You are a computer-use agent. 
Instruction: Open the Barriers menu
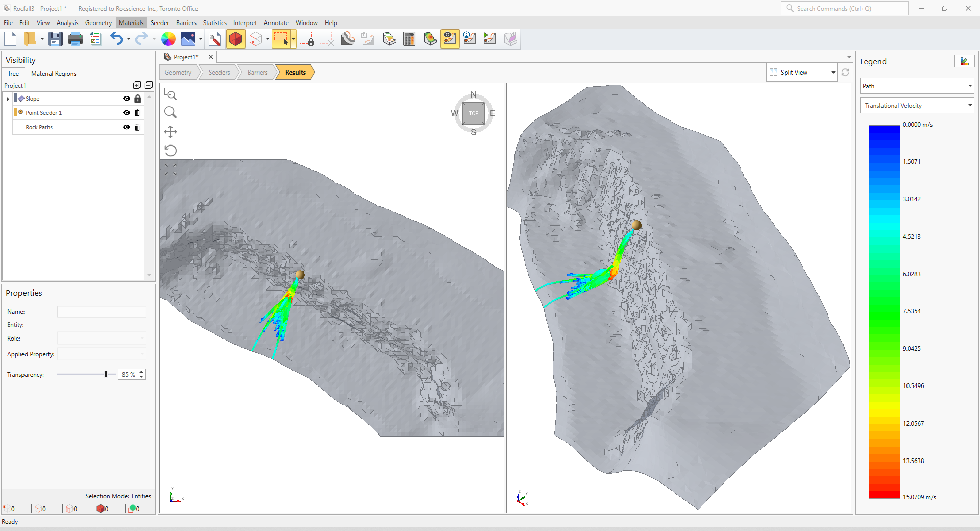point(186,22)
